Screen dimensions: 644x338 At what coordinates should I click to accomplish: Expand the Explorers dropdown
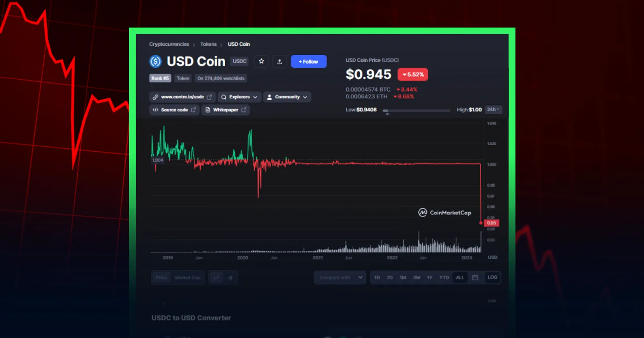point(239,97)
